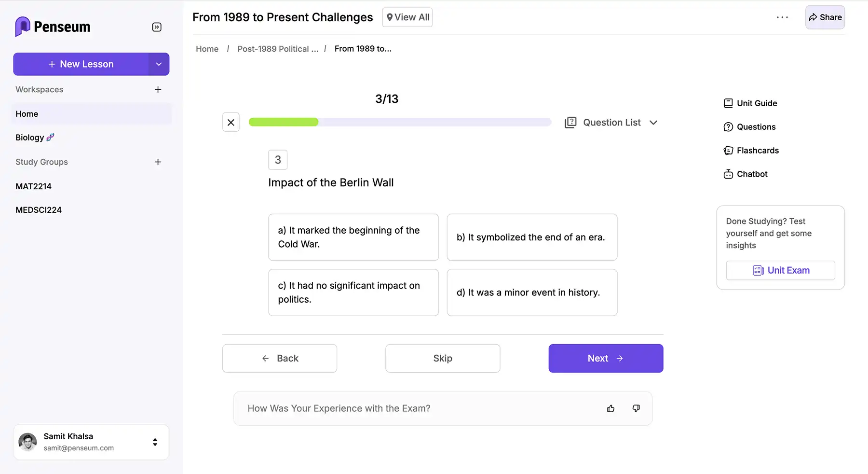Viewport: 868px width, 474px height.
Task: Choose answer d) minor event in history
Action: coord(532,293)
